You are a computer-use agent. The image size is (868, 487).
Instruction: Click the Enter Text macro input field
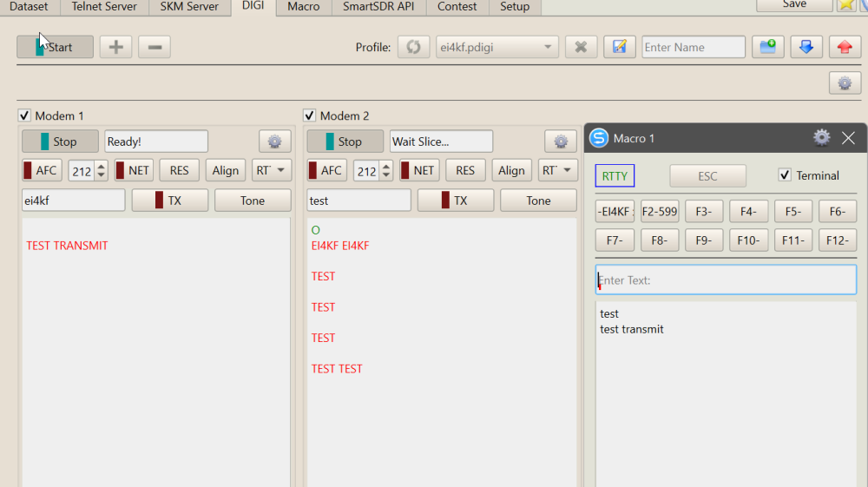726,280
